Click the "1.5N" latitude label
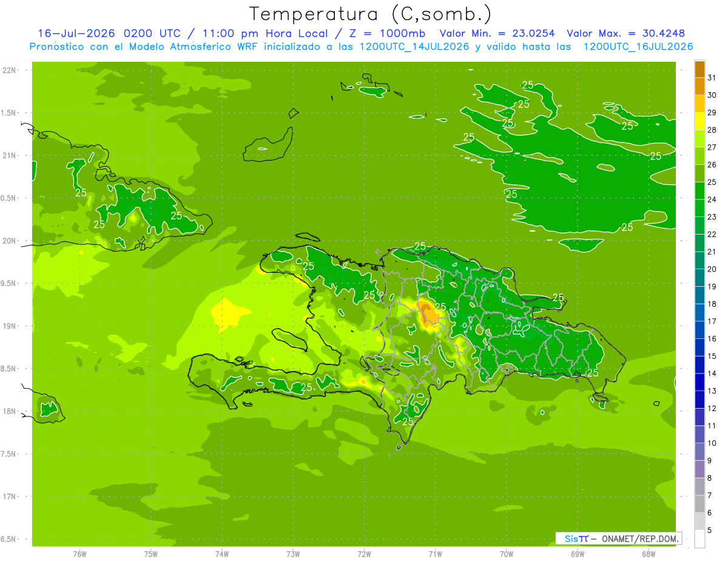 click(10, 113)
